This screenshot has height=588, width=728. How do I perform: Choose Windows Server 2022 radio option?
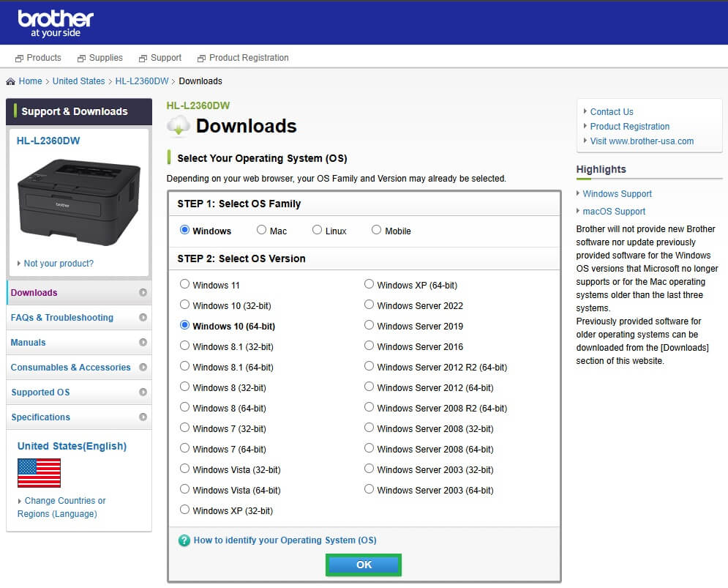(369, 304)
